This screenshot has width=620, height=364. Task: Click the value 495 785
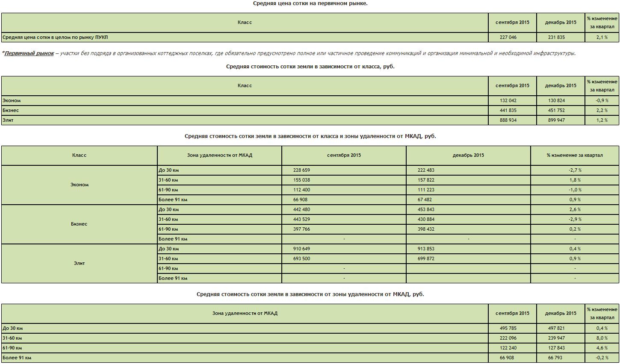508,328
